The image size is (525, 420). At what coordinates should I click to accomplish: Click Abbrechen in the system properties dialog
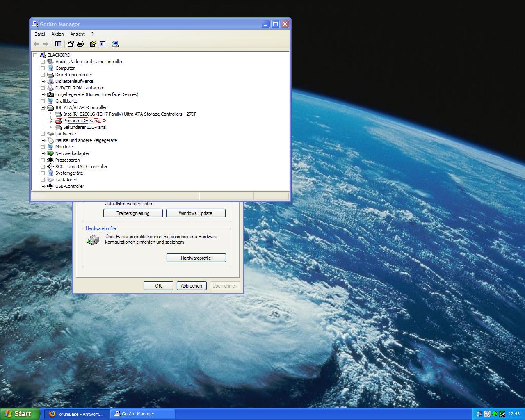[192, 286]
